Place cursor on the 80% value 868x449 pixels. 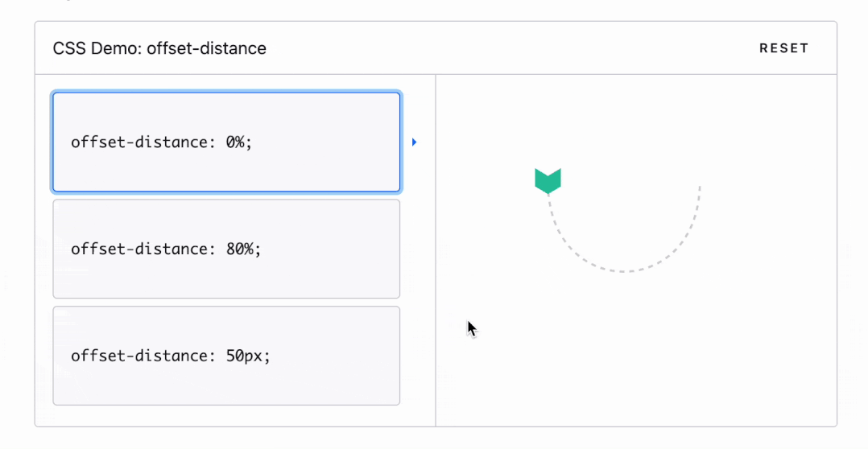click(x=239, y=249)
